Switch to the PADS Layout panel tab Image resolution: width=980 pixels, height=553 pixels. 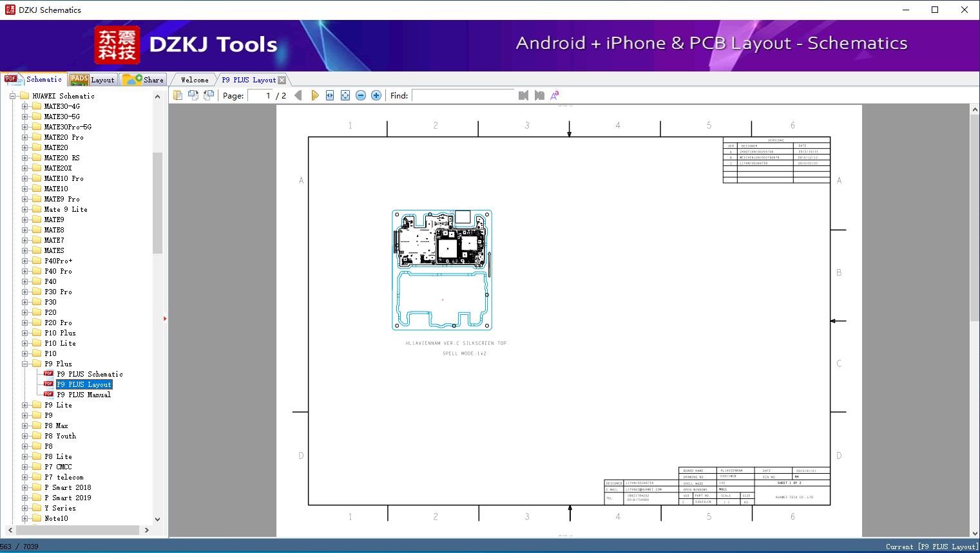coord(92,80)
